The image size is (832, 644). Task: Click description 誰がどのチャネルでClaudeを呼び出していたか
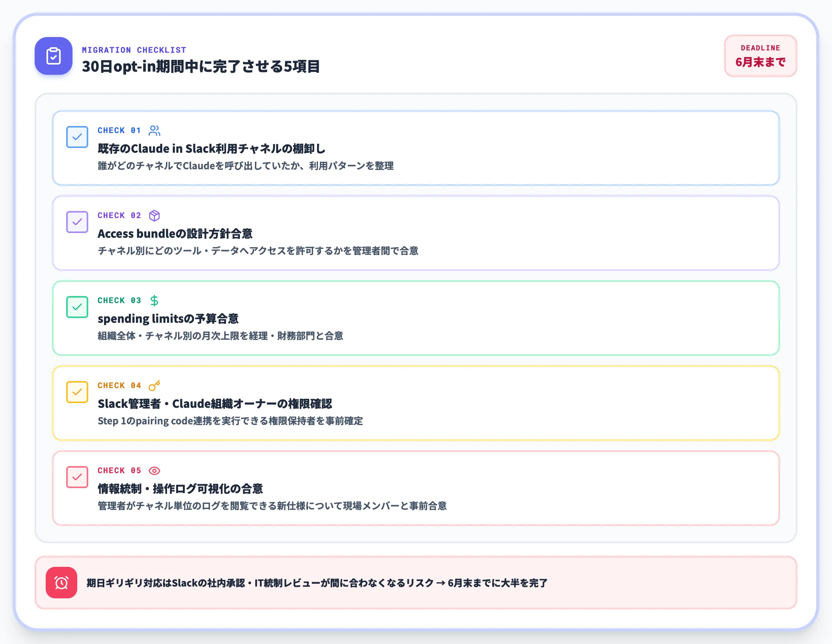(246, 166)
